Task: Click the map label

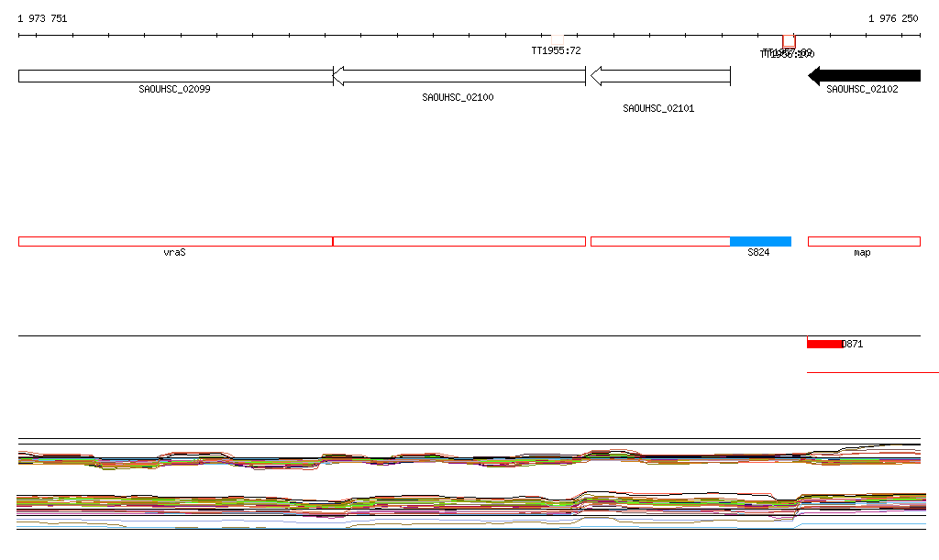Action: [862, 252]
